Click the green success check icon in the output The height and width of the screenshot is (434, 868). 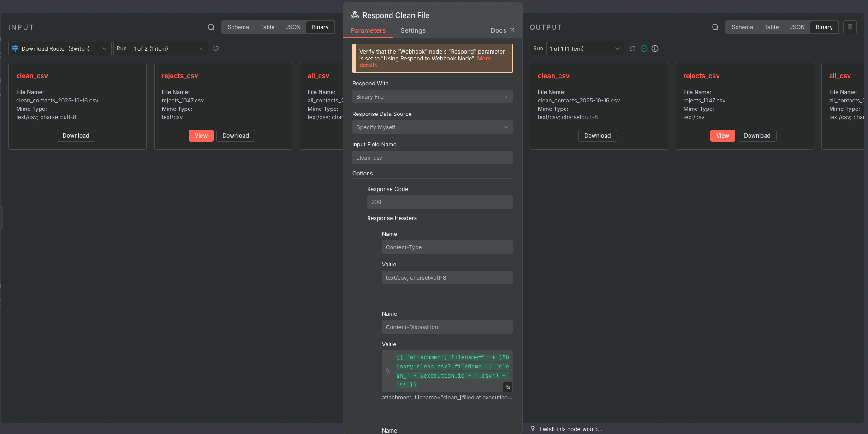click(x=644, y=48)
